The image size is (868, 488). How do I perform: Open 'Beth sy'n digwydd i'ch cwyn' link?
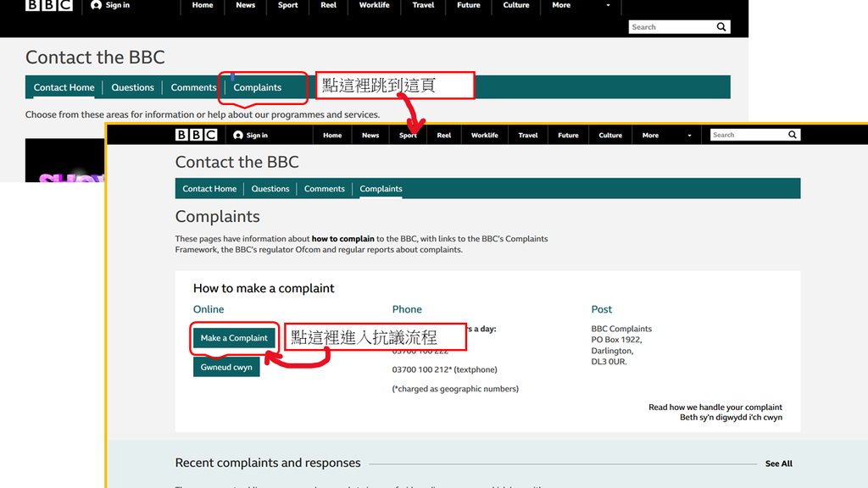[731, 417]
